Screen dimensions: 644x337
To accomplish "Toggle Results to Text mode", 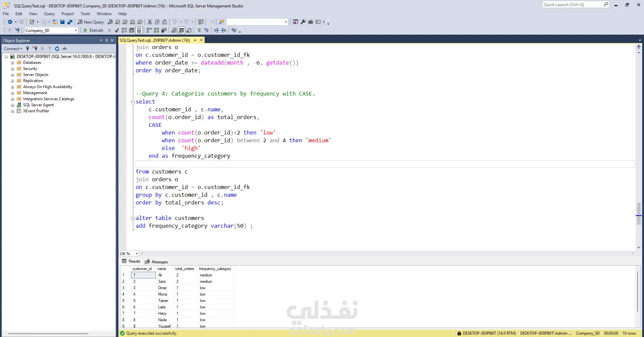I will click(x=174, y=30).
